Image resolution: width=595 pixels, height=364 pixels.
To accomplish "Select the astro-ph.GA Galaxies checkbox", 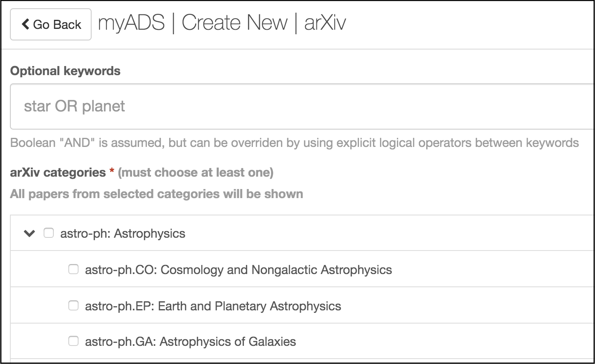I will (x=73, y=341).
